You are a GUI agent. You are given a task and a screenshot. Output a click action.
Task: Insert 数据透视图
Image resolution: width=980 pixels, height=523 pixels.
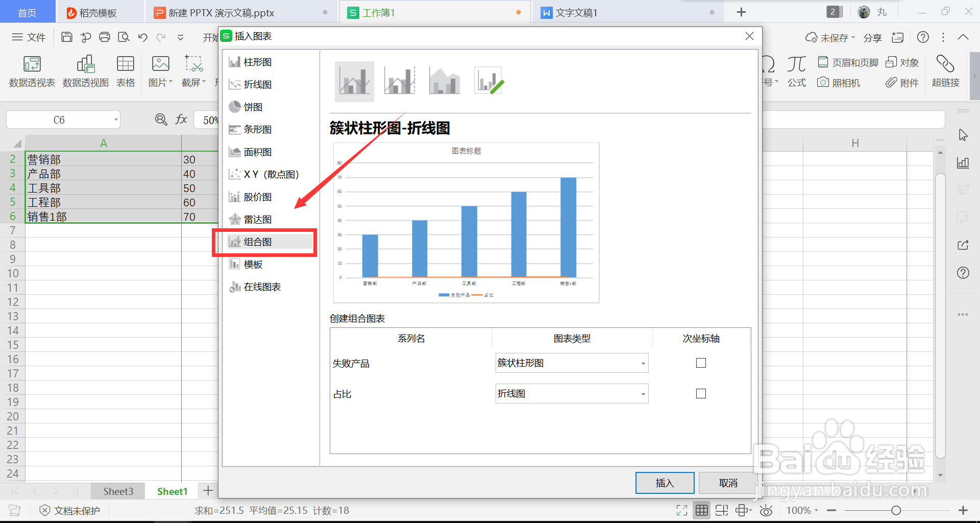point(86,72)
